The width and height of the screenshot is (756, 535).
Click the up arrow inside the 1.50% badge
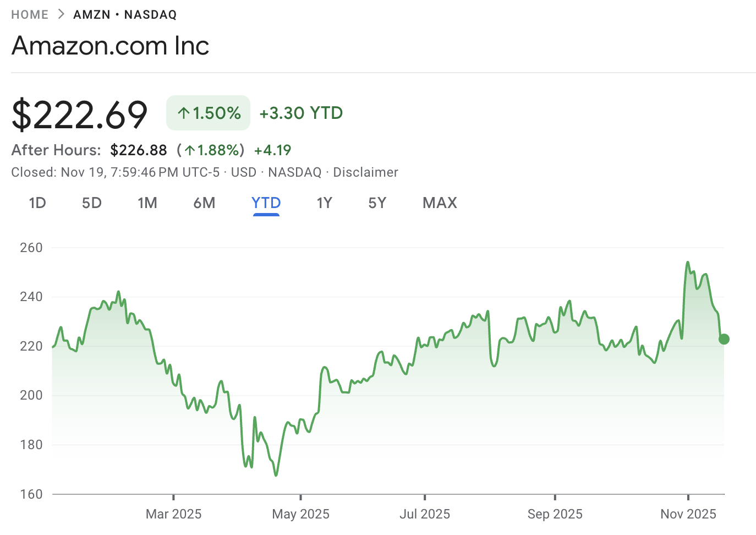183,112
